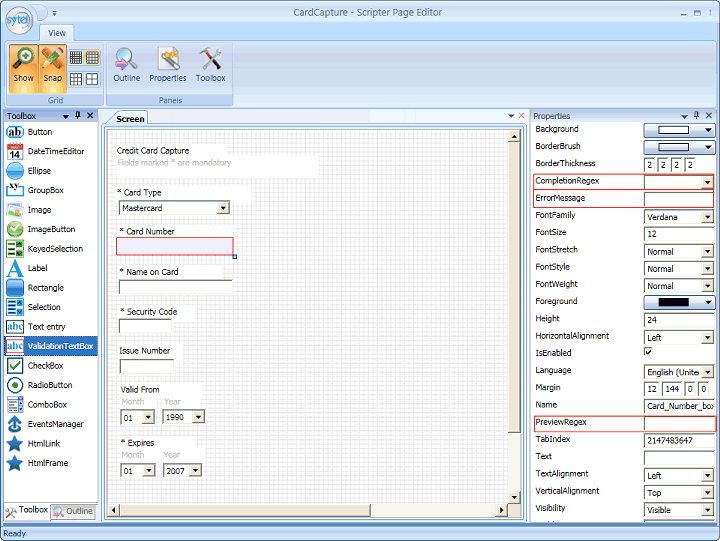Switch to the Outline bottom tab
This screenshot has height=541, width=720.
[x=73, y=511]
